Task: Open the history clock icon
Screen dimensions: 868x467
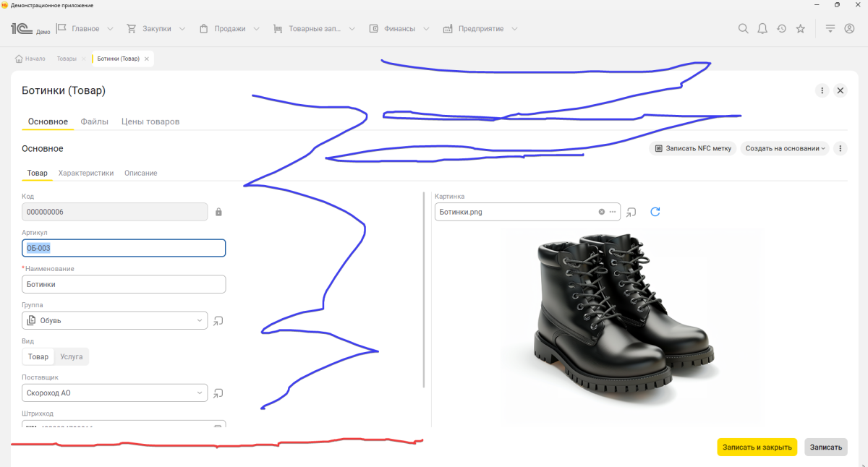Action: 781,29
